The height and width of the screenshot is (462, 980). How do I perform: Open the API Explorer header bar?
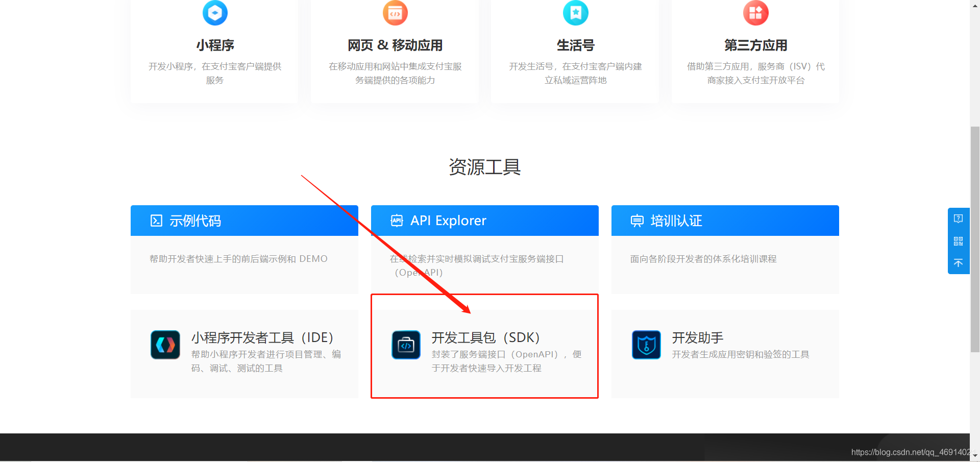(x=485, y=221)
